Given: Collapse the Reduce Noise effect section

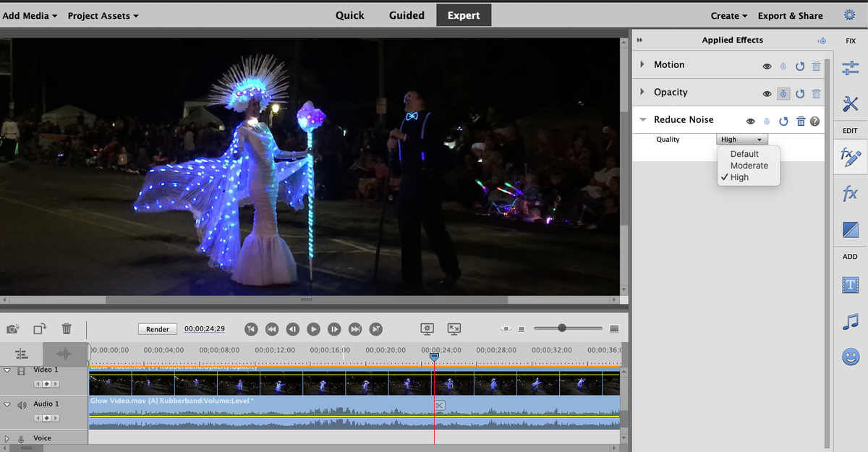Looking at the screenshot, I should pos(642,119).
